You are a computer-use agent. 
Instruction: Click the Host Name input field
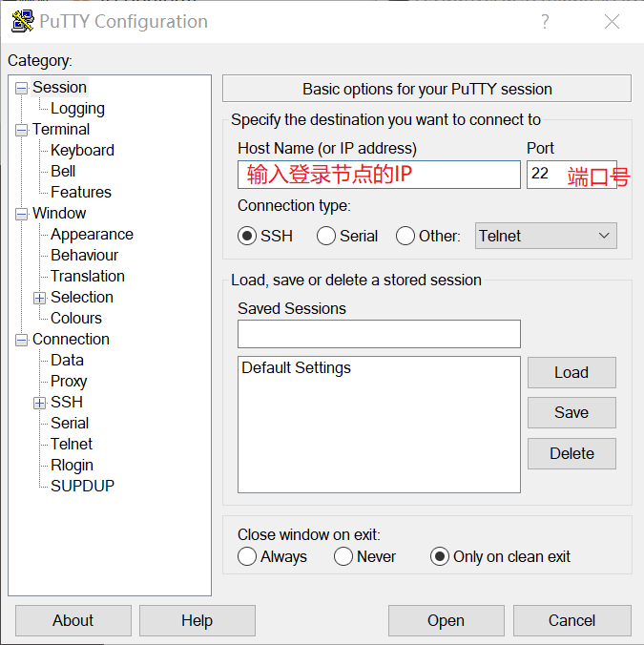(x=379, y=175)
